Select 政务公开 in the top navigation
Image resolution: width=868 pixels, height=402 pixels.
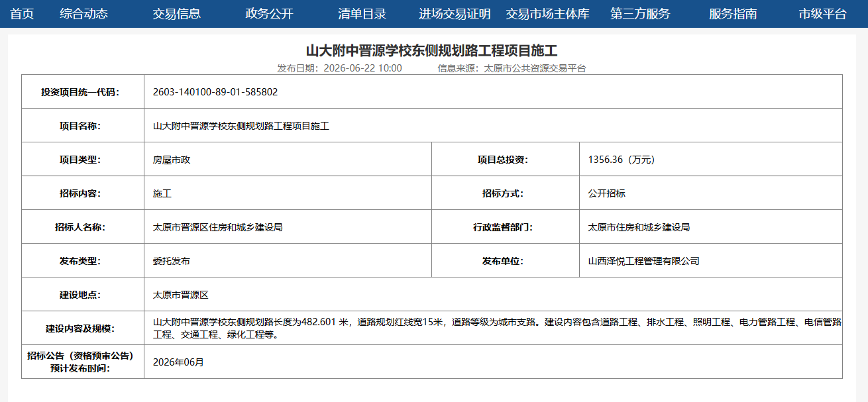tap(269, 14)
